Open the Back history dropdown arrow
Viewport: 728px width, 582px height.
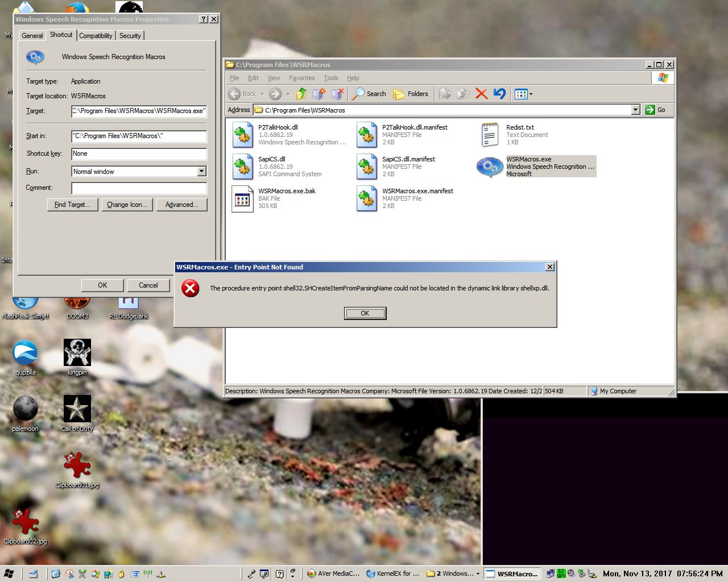click(262, 94)
